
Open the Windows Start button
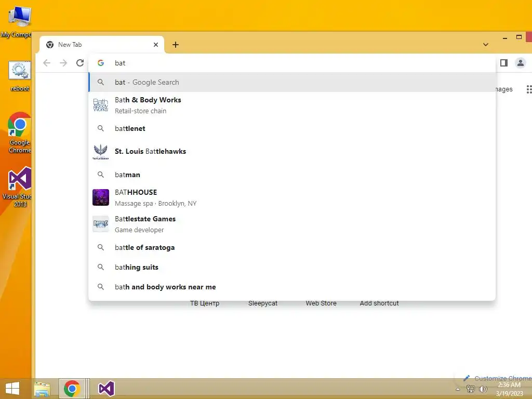point(12,389)
